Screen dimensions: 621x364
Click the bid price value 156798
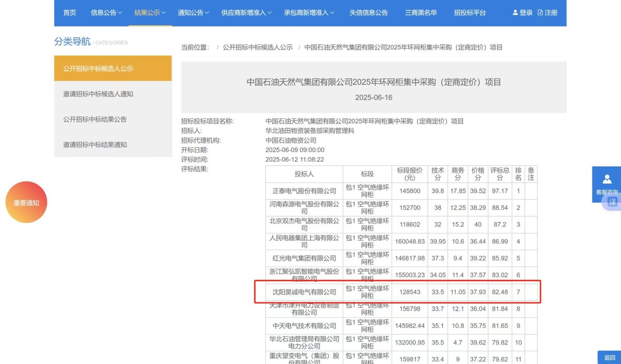tap(410, 309)
